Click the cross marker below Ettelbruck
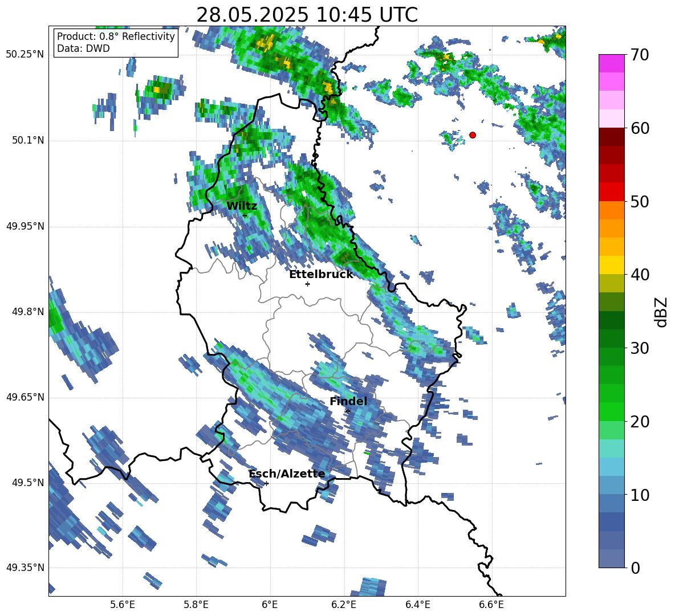The width and height of the screenshot is (675, 616). (307, 284)
